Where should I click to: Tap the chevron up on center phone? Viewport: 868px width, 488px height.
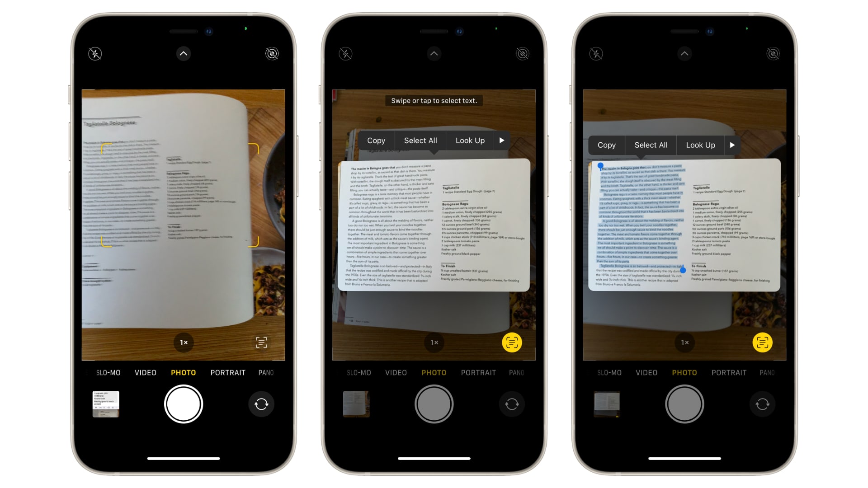pos(434,53)
